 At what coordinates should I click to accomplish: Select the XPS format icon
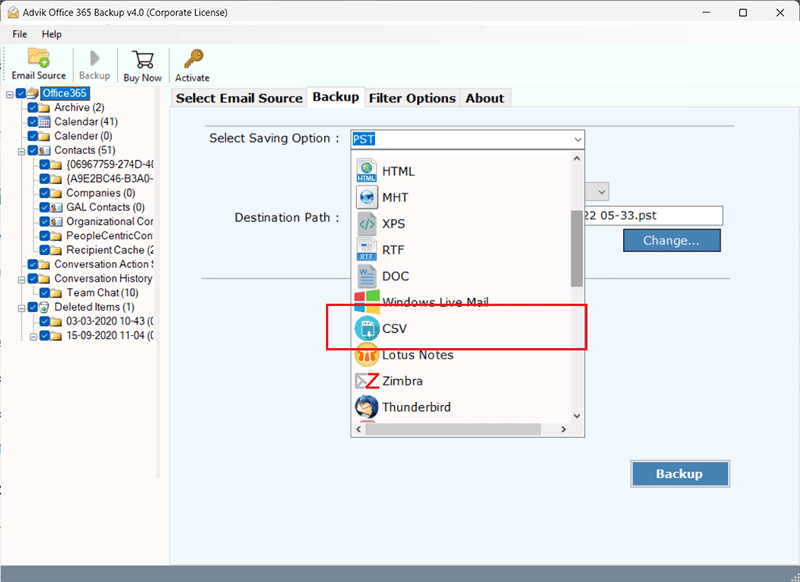(x=366, y=223)
